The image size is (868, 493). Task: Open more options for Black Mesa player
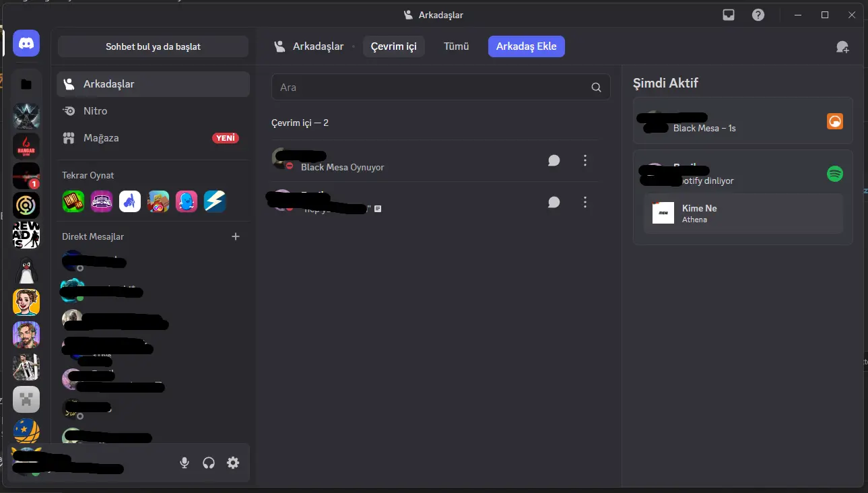click(585, 160)
